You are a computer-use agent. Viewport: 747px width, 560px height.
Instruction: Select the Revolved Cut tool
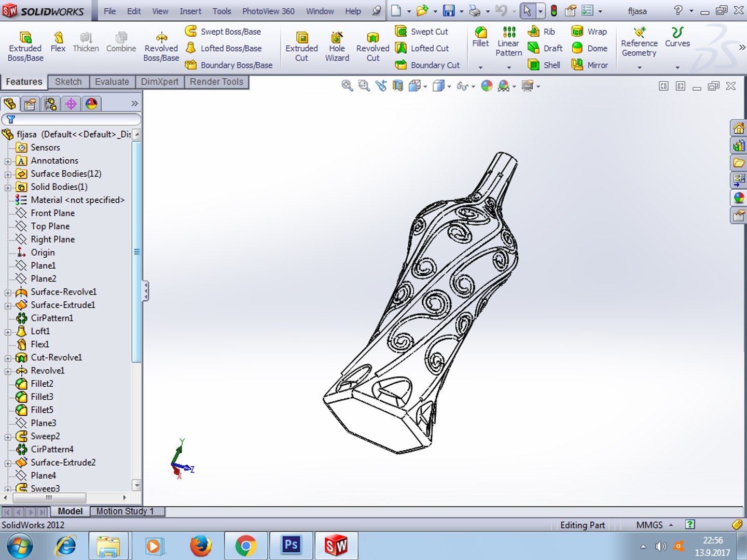pyautogui.click(x=372, y=47)
